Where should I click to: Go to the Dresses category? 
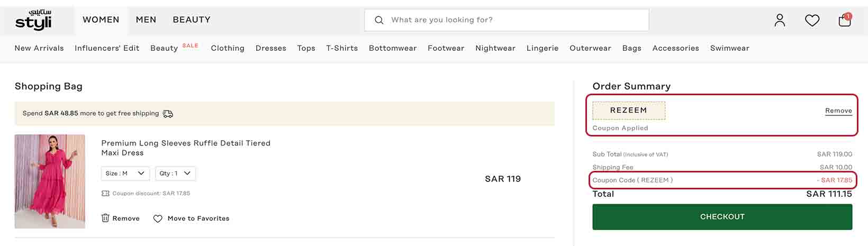coord(270,48)
